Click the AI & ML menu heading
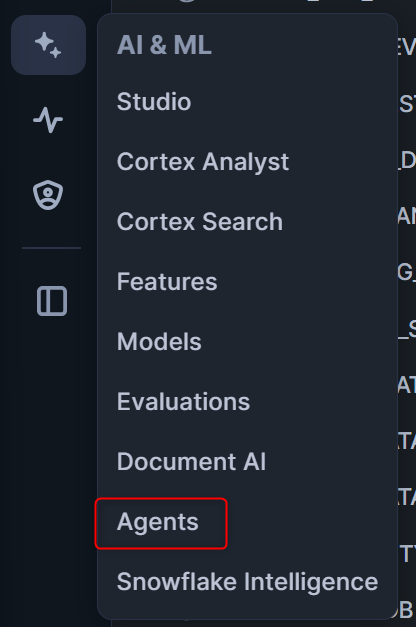Viewport: 416px width, 627px height. (164, 45)
